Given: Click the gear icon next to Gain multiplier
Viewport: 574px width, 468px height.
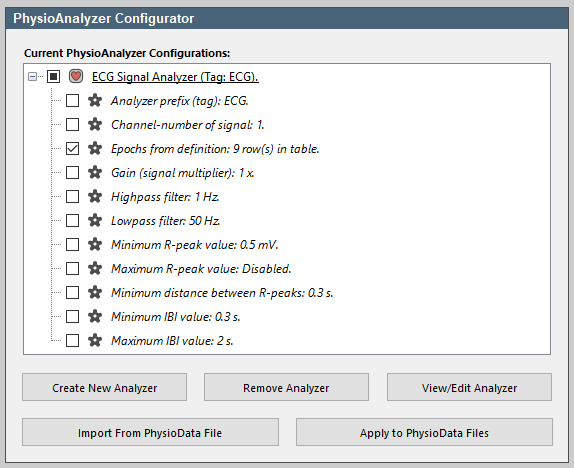Looking at the screenshot, I should tap(95, 172).
